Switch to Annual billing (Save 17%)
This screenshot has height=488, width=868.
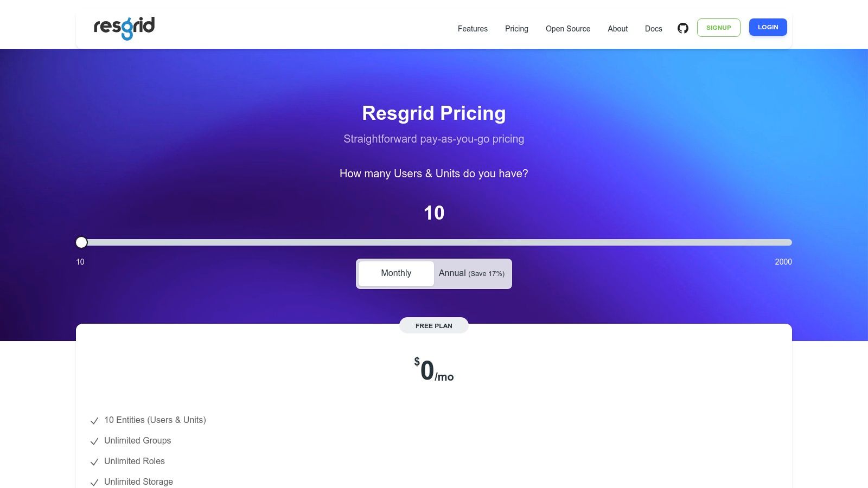pos(471,273)
